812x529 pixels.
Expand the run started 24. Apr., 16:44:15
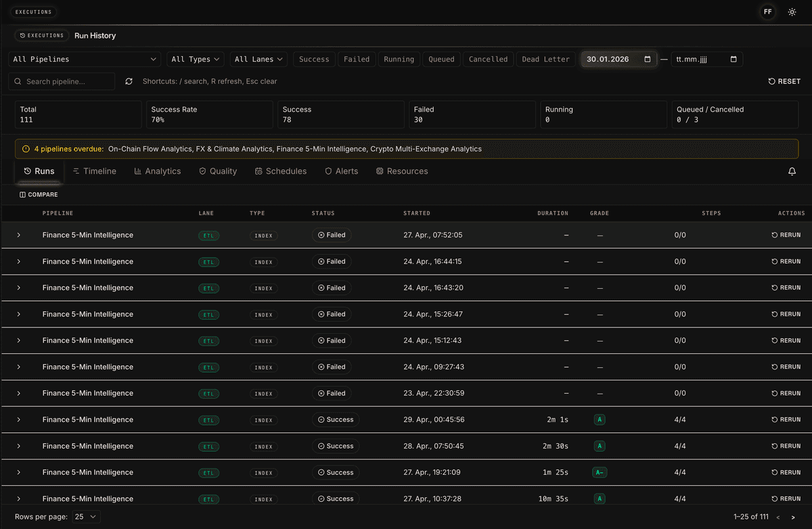19,262
